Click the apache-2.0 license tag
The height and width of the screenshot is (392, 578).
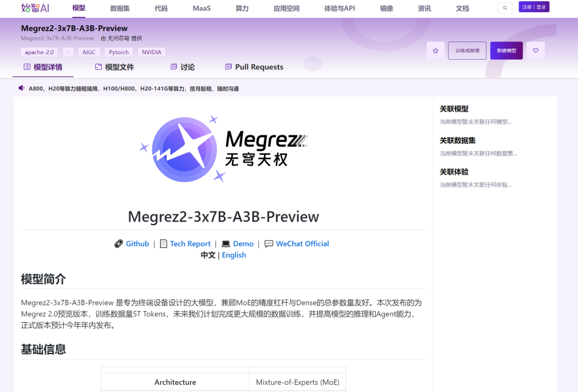[x=39, y=52]
